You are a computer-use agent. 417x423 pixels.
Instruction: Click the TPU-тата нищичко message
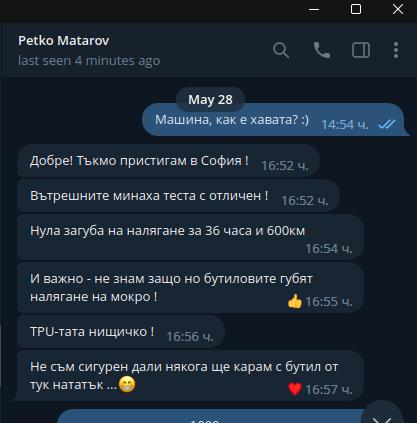coord(121,332)
